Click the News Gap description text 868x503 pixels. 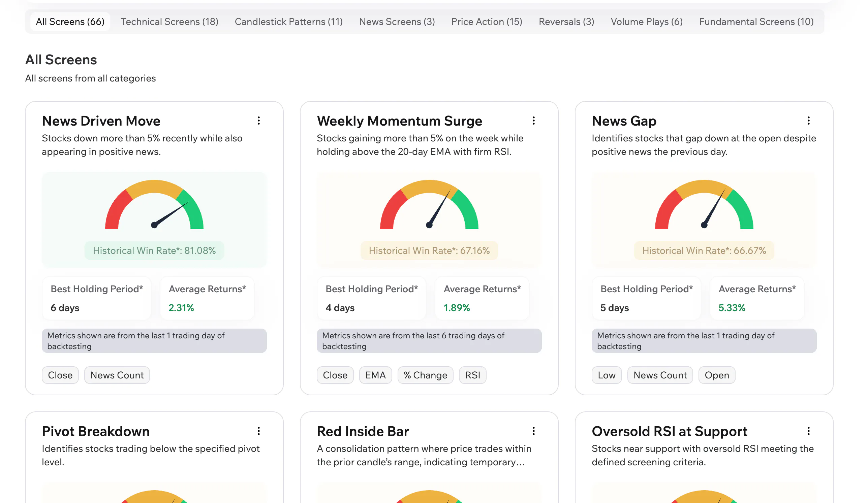[x=704, y=145]
